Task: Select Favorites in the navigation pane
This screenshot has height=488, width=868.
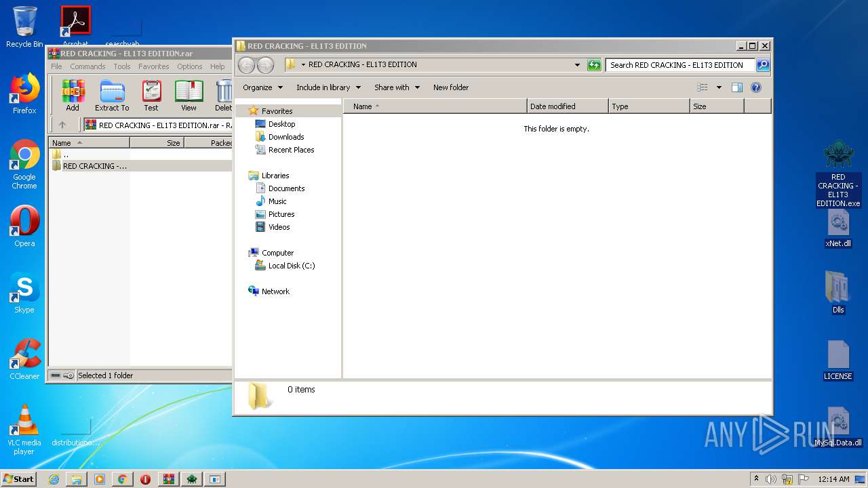Action: click(x=277, y=110)
